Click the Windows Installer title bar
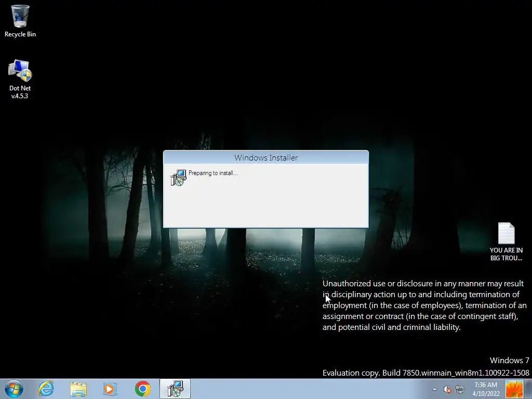This screenshot has height=399, width=532. click(265, 158)
